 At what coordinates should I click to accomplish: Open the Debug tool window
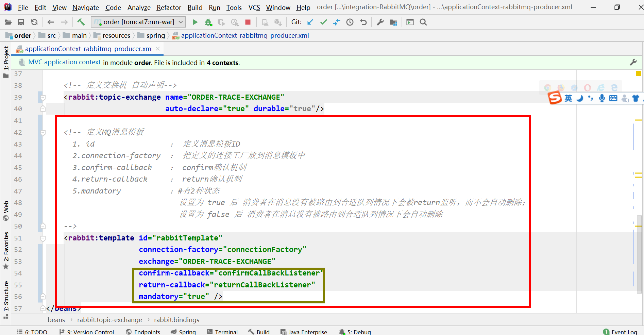(355, 332)
